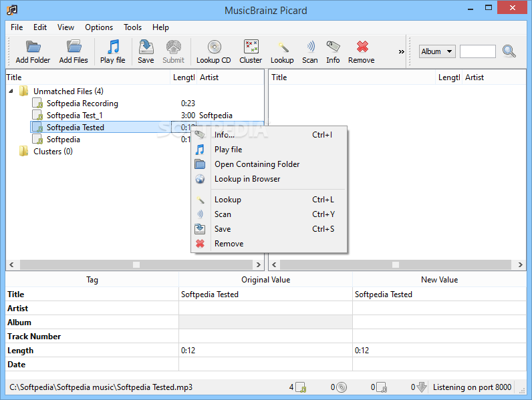
Task: Collapse the Unmatched Files tree node
Action: point(11,91)
